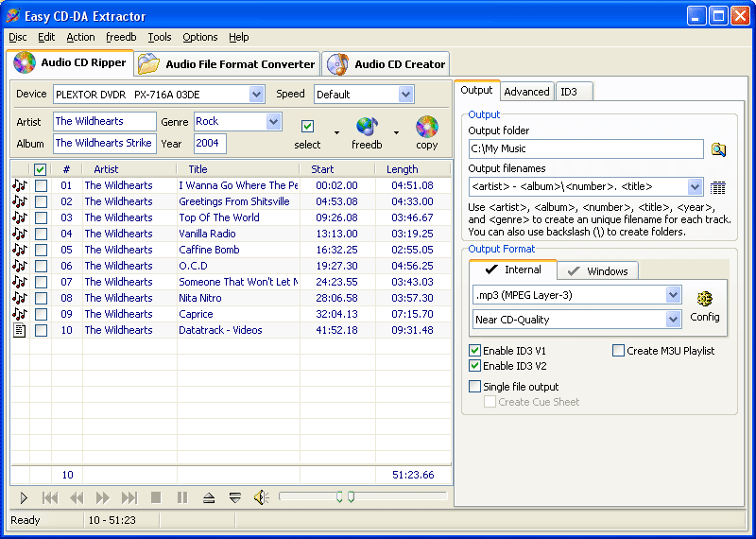This screenshot has height=539, width=756.
Task: Select the Internal codec tab
Action: 513,269
